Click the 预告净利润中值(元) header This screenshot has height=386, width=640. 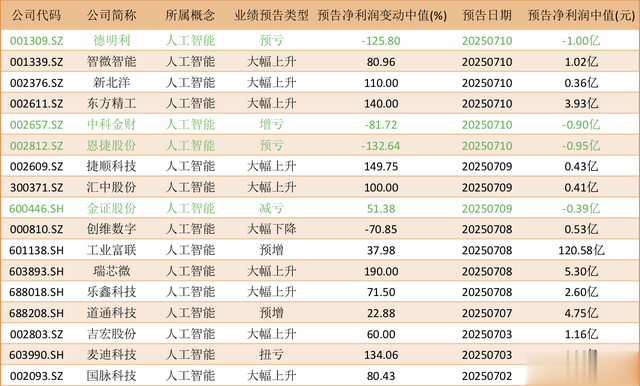[581, 16]
